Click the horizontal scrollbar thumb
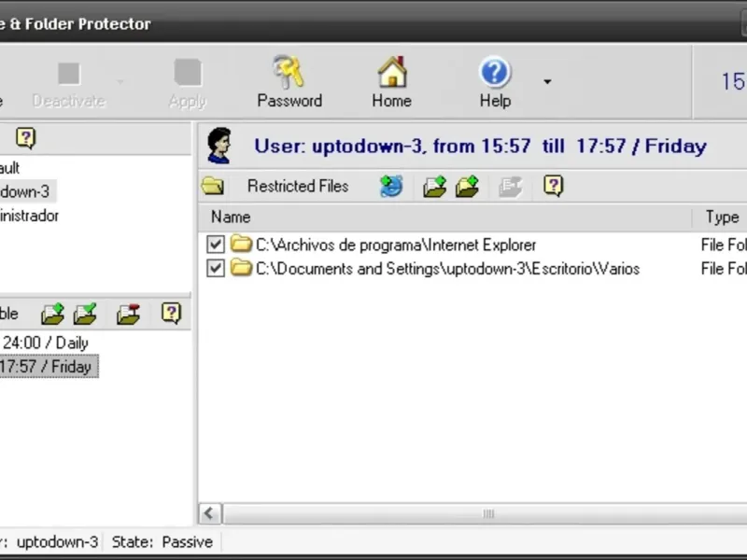This screenshot has height=560, width=747. (x=485, y=514)
